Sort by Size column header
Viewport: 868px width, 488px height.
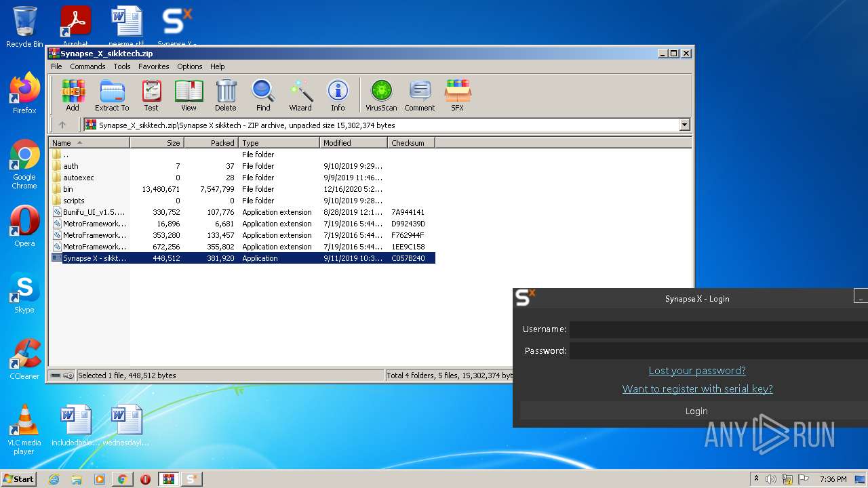point(157,143)
